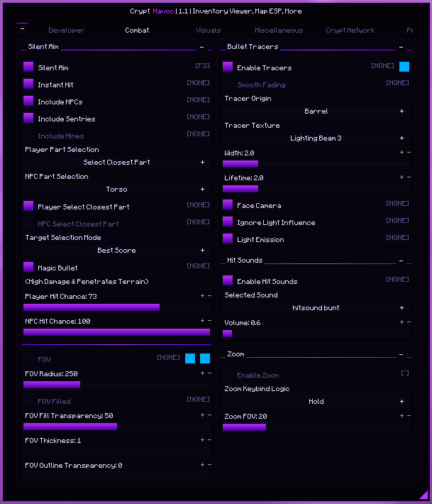Decrease Player Hit Chance with minus icon

209,296
